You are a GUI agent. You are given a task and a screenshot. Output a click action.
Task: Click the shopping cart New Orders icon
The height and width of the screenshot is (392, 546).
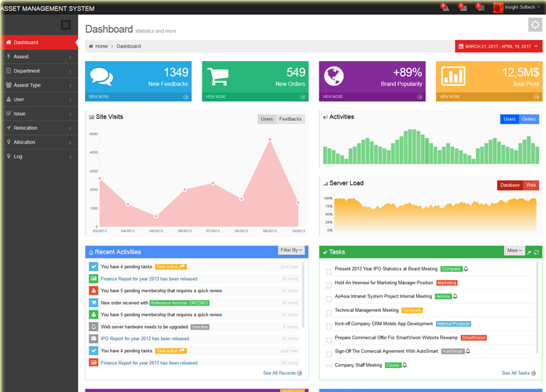218,77
